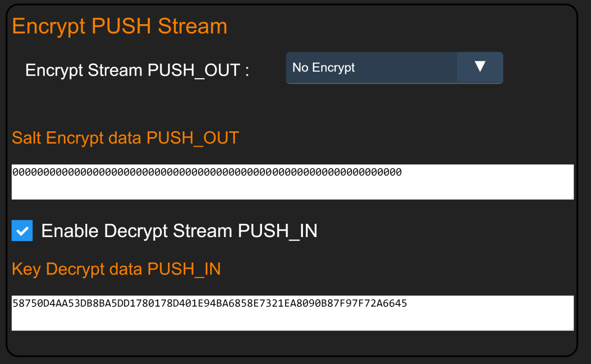Click the 'Encrypt Stream PUSH_OUT :' label
The width and height of the screenshot is (591, 364).
point(137,70)
